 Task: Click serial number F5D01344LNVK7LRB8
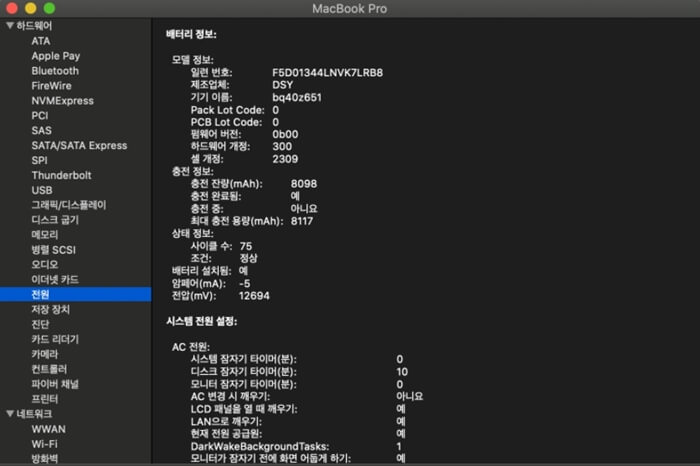pyautogui.click(x=328, y=73)
